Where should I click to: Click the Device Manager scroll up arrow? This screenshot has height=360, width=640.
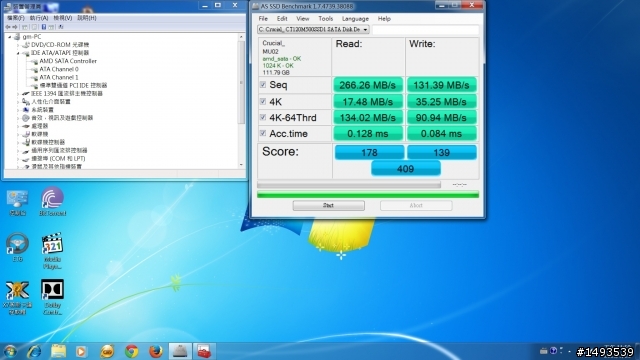click(241, 37)
